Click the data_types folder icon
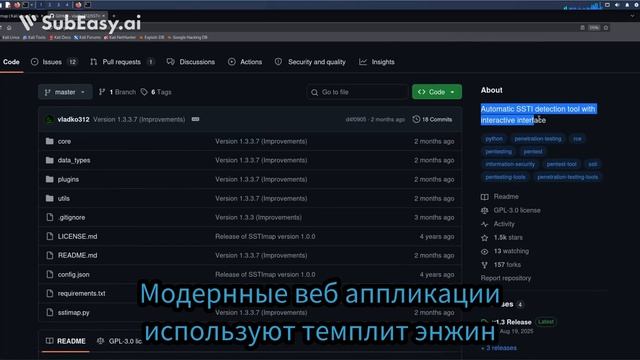Viewport: 640px width, 360px height. click(x=49, y=160)
